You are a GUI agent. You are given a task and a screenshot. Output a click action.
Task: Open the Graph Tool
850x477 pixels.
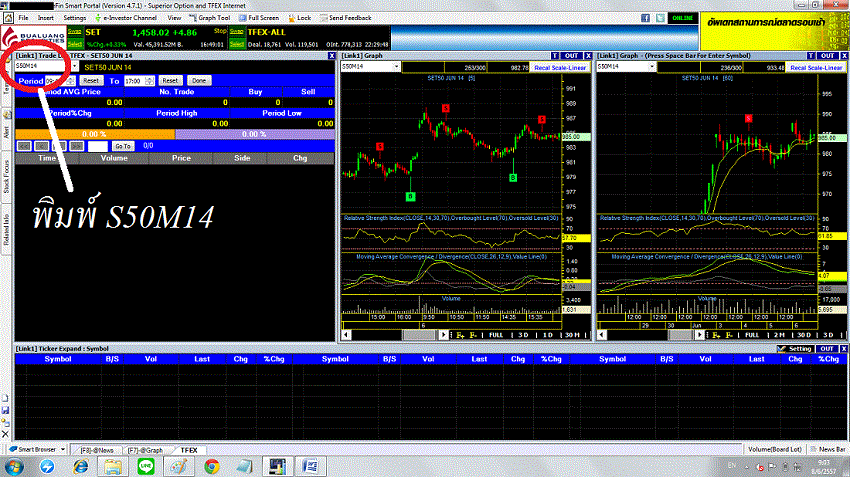point(210,18)
